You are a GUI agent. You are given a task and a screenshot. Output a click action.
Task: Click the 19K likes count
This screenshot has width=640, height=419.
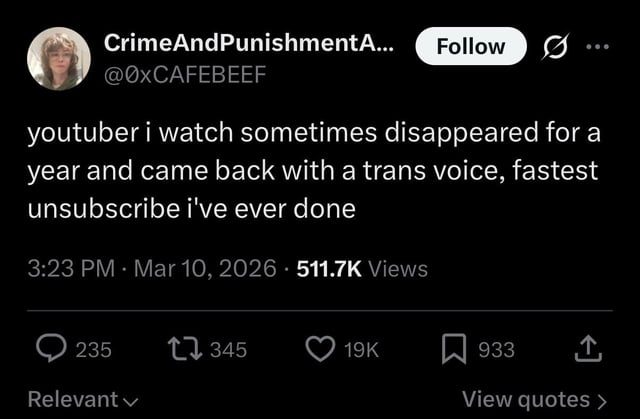[361, 349]
